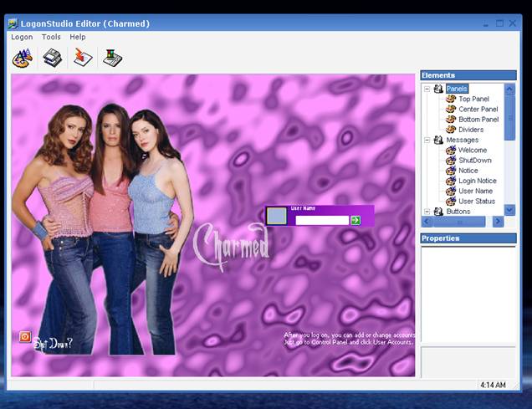532x409 pixels.
Task: Click the Messages group icon
Action: (438, 140)
